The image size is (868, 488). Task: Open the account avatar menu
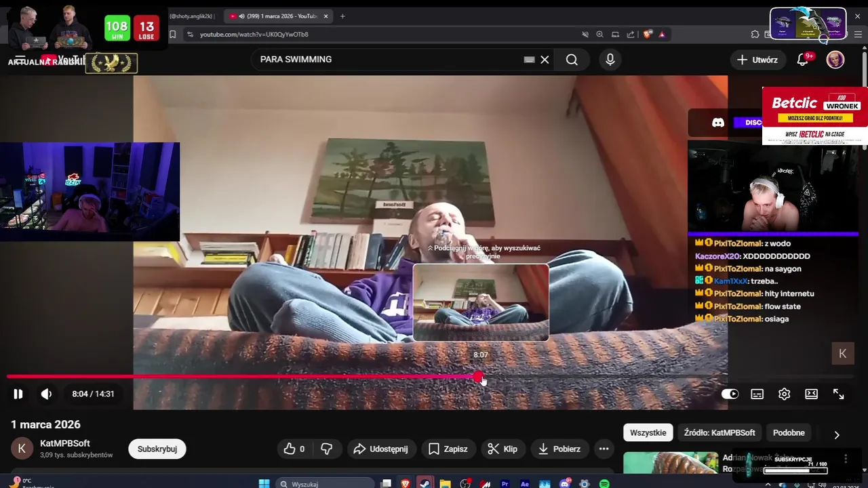[x=835, y=60]
